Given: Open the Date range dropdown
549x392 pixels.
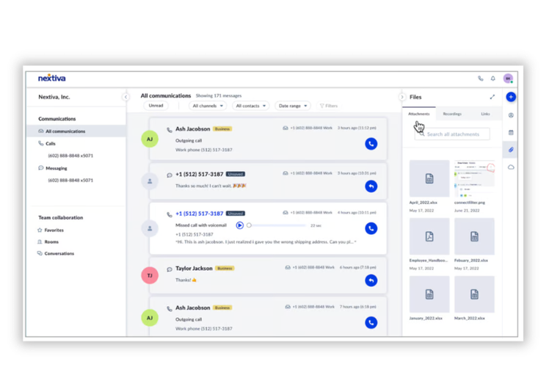Looking at the screenshot, I should [x=292, y=106].
